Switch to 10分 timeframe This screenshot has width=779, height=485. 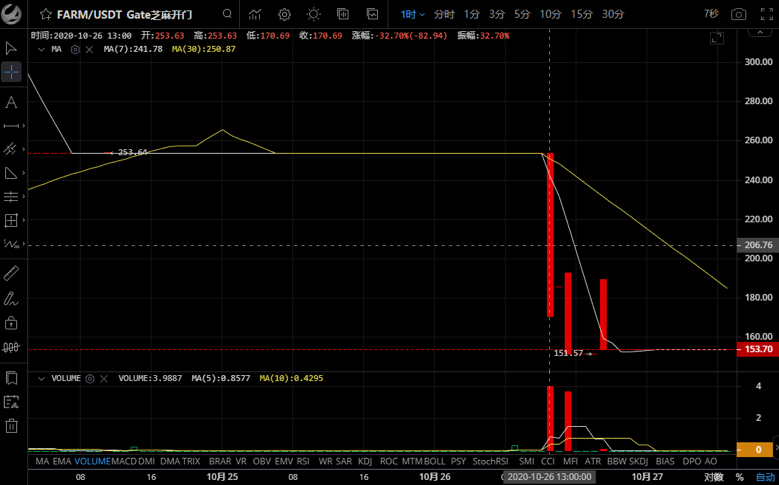tap(550, 14)
